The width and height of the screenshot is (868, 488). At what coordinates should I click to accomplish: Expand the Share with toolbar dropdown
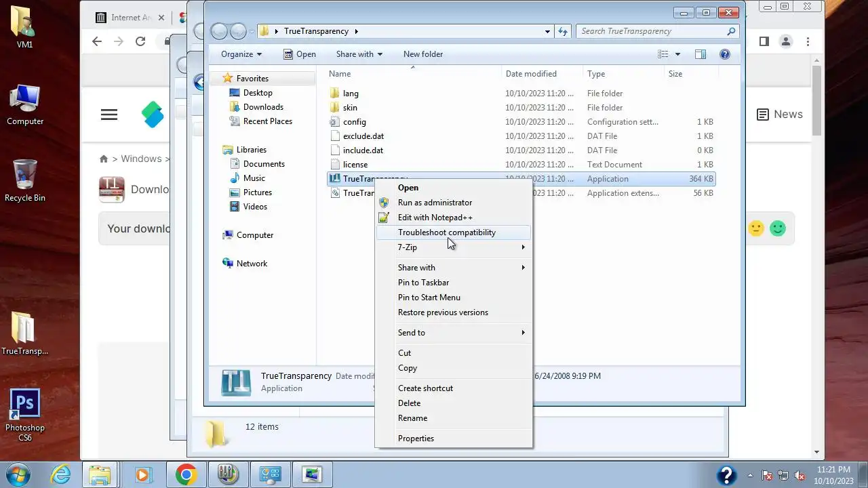pyautogui.click(x=359, y=54)
